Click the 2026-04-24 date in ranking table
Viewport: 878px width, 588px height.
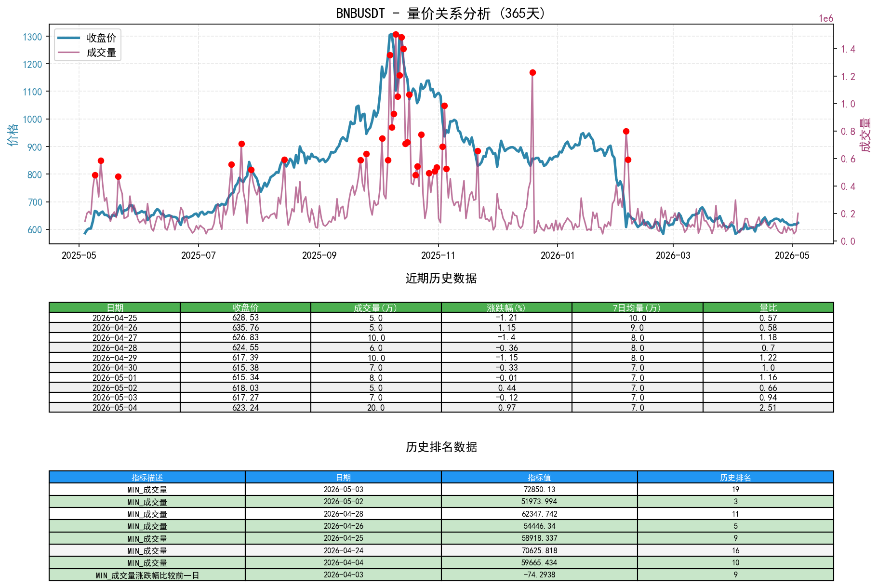click(343, 550)
